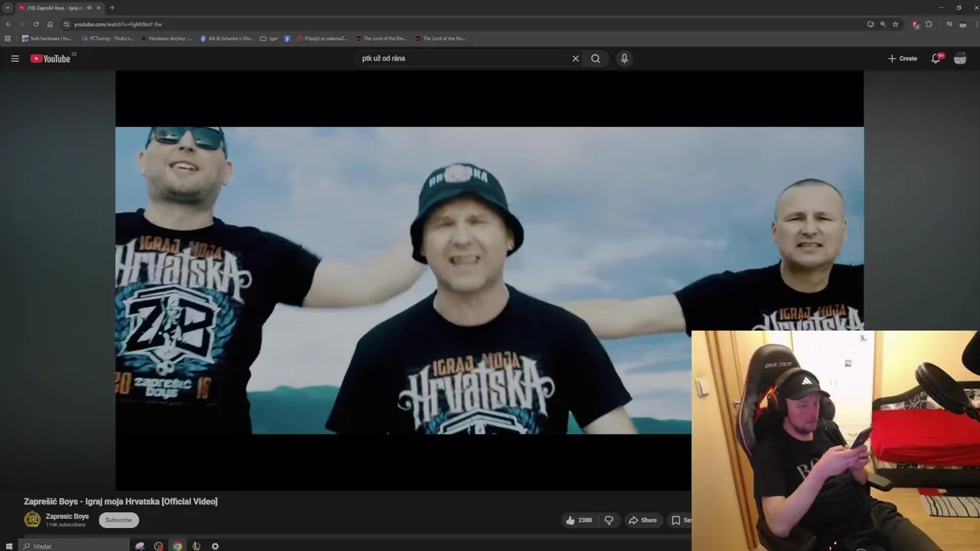Click the Hledat taskbar search box
The image size is (980, 551).
[74, 546]
